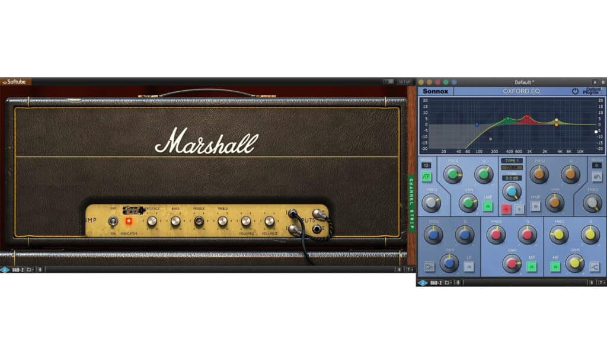Open the low filter dB/oct slope selector

click(426, 166)
